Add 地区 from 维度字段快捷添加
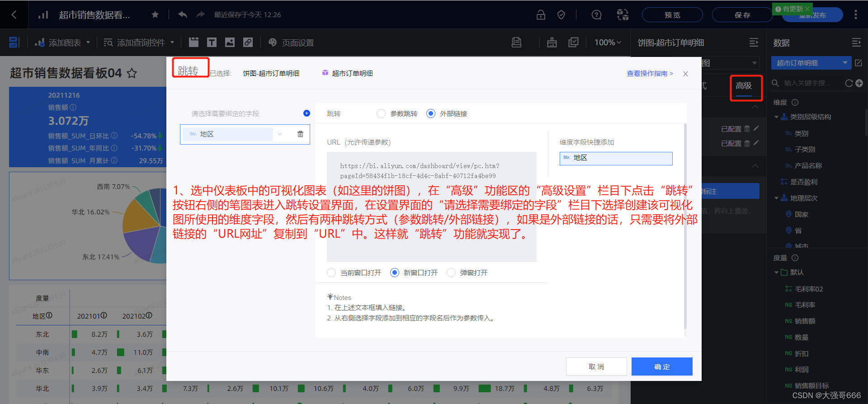868x404 pixels. 616,158
